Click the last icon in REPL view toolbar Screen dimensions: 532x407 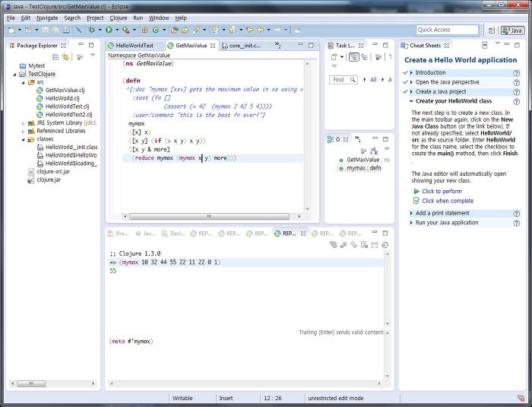pyautogui.click(x=385, y=245)
